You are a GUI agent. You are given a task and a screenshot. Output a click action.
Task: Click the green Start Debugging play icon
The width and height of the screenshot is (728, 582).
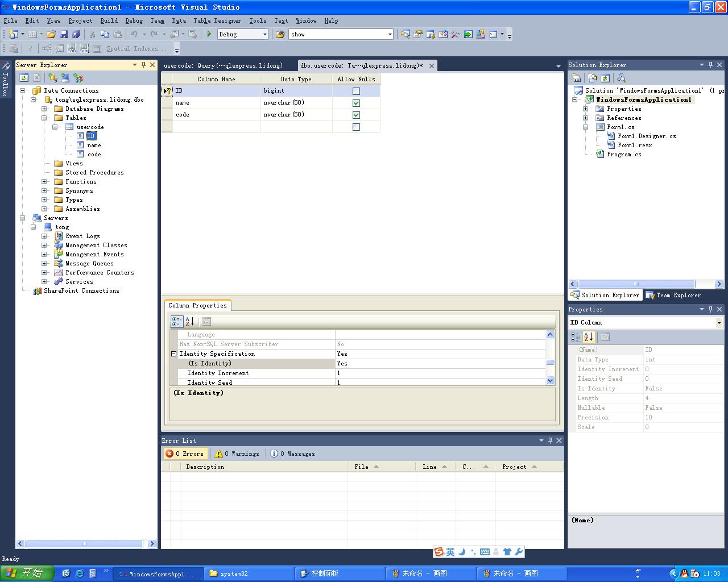pos(209,34)
